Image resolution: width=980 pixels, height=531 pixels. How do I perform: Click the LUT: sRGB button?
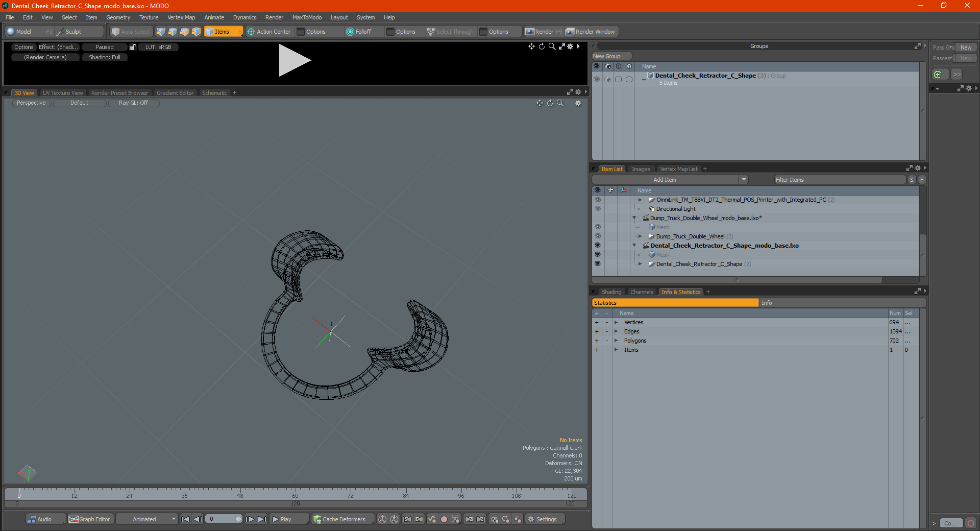[x=158, y=47]
